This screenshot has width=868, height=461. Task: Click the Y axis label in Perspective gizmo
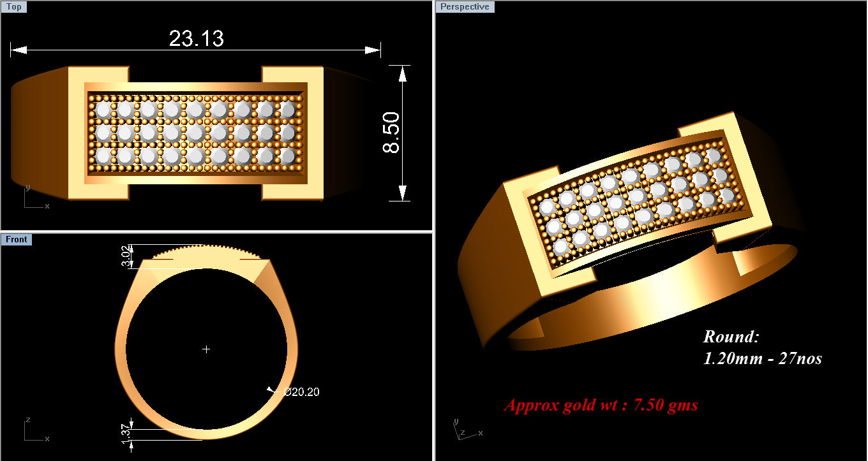tap(455, 421)
